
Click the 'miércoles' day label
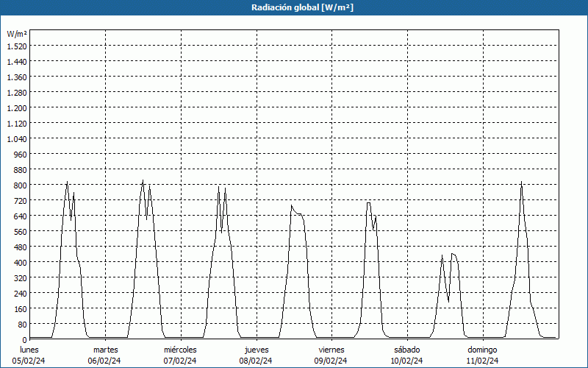(180, 350)
